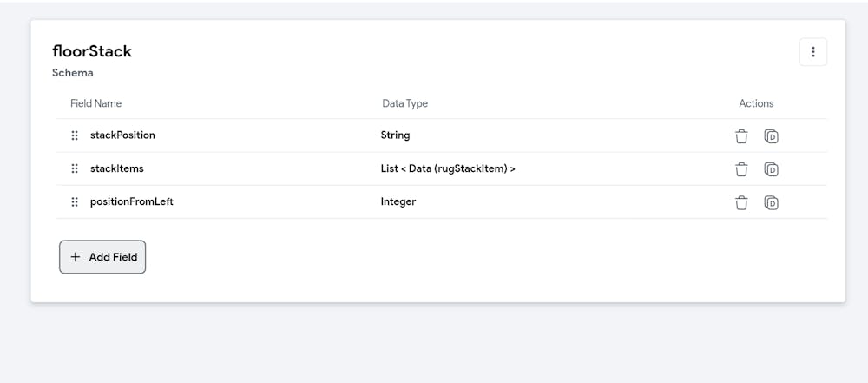Duplicate the positionFromLeft field
The image size is (868, 383).
(x=771, y=202)
